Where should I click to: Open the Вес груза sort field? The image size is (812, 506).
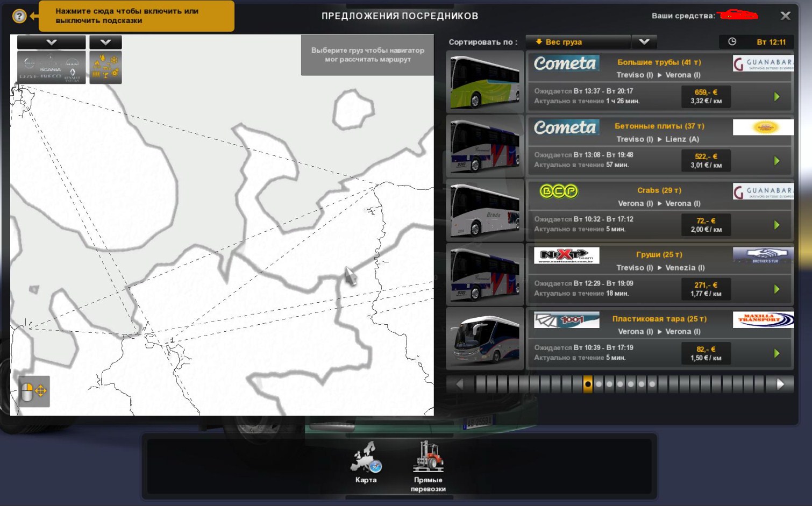tap(578, 42)
